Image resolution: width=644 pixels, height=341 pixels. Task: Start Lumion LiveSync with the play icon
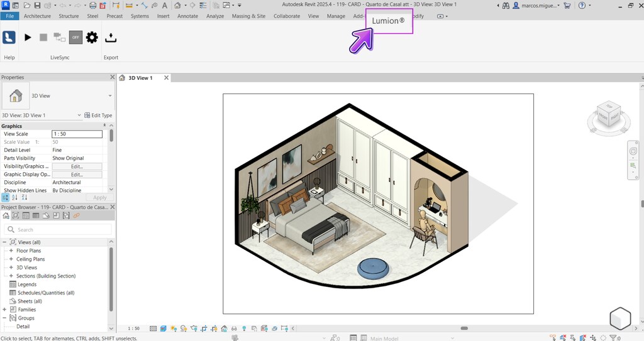(x=28, y=38)
